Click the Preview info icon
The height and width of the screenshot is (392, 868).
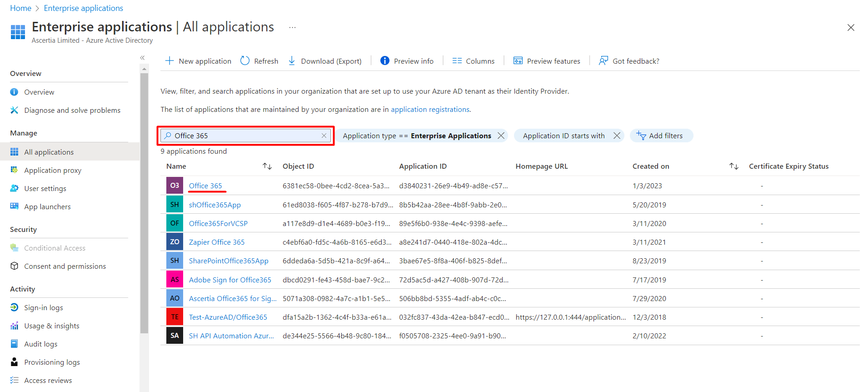pyautogui.click(x=385, y=61)
